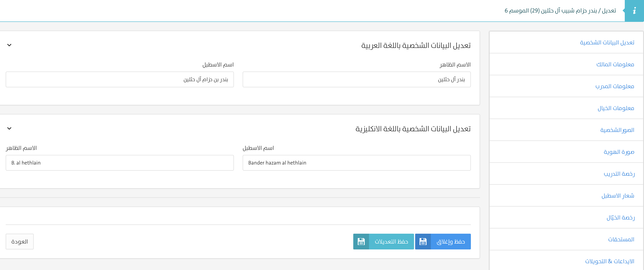The width and height of the screenshot is (644, 270).
Task: Open معلومات المدرب sidebar item
Action: tap(614, 86)
